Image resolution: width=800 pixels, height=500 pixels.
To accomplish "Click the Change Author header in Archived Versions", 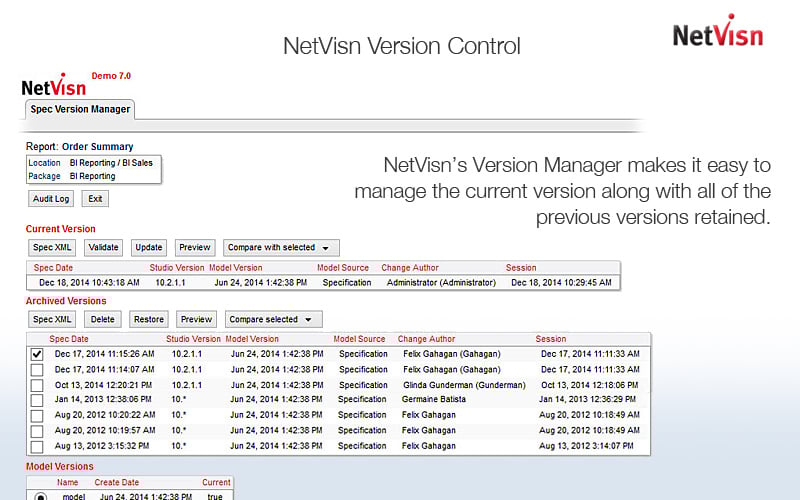I will (427, 339).
